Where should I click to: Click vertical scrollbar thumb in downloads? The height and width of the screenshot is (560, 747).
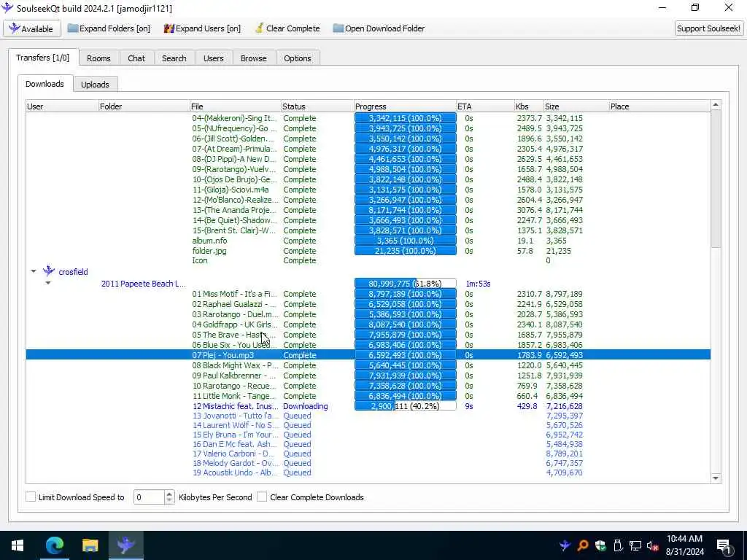(x=716, y=179)
